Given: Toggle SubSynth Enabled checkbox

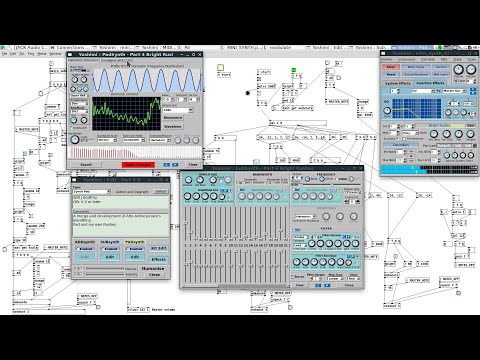Looking at the screenshot, I should click(110, 249).
